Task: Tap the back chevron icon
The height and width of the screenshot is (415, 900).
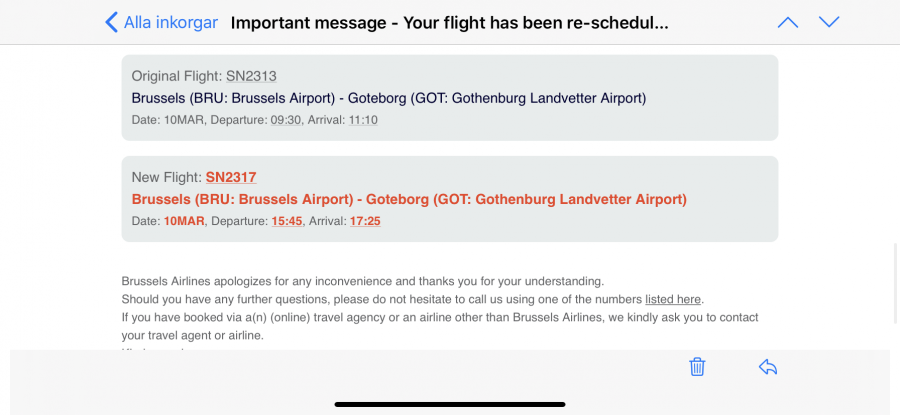Action: [111, 22]
